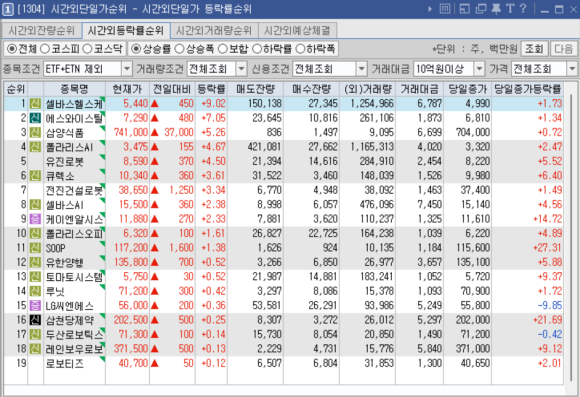This screenshot has width=580, height=397.
Task: Select the 전체 market radio button
Action: coord(12,49)
